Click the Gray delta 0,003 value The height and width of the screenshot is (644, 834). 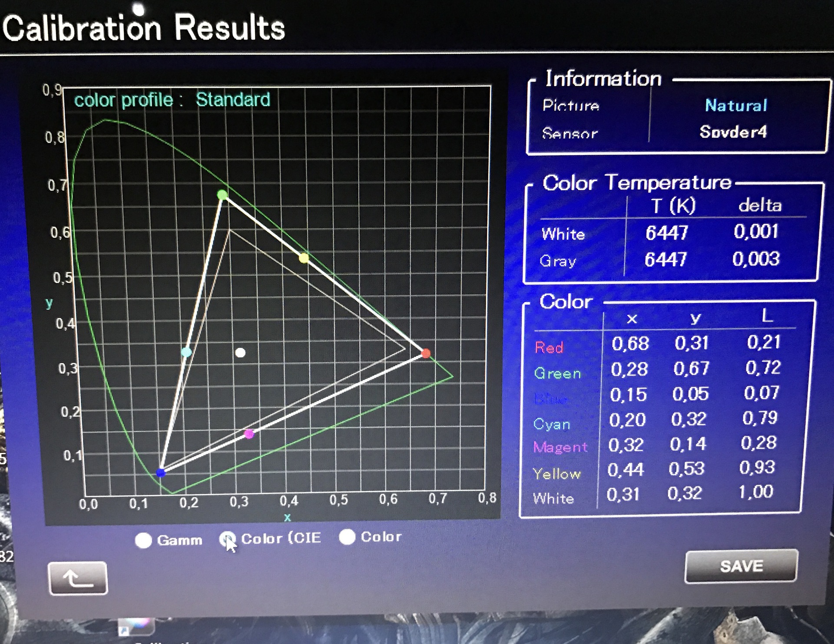point(756,259)
